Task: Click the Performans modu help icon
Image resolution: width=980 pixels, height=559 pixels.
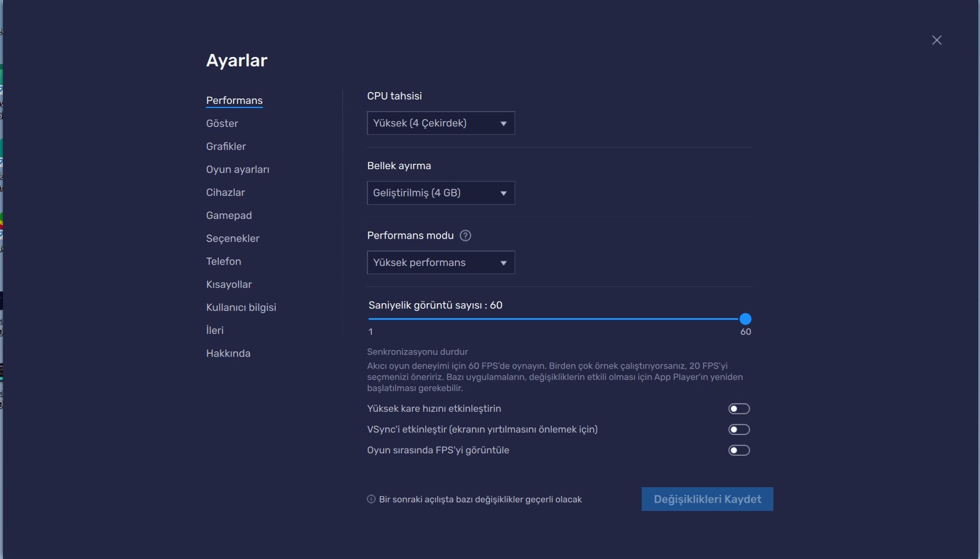Action: (465, 236)
